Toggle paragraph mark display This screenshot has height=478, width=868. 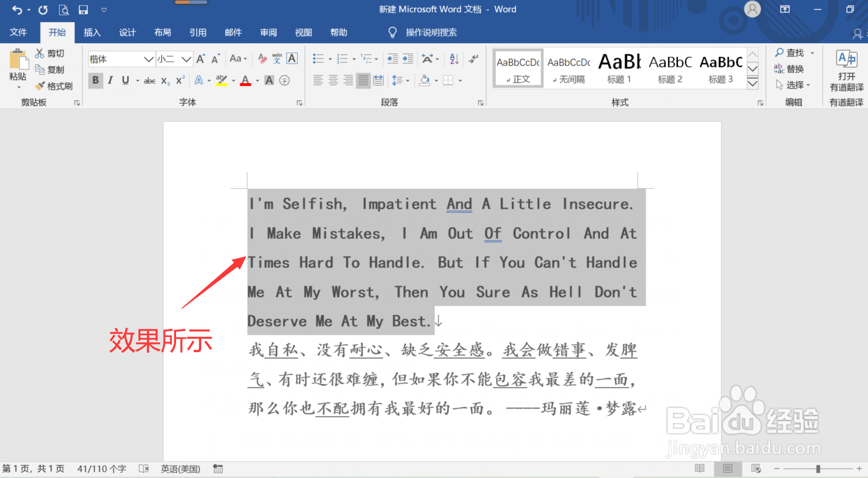tap(473, 59)
